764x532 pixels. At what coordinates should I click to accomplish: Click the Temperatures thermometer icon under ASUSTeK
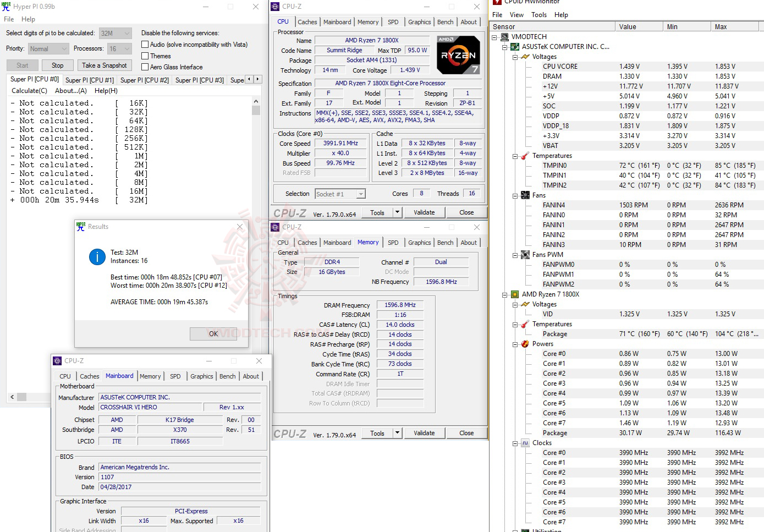coord(525,156)
